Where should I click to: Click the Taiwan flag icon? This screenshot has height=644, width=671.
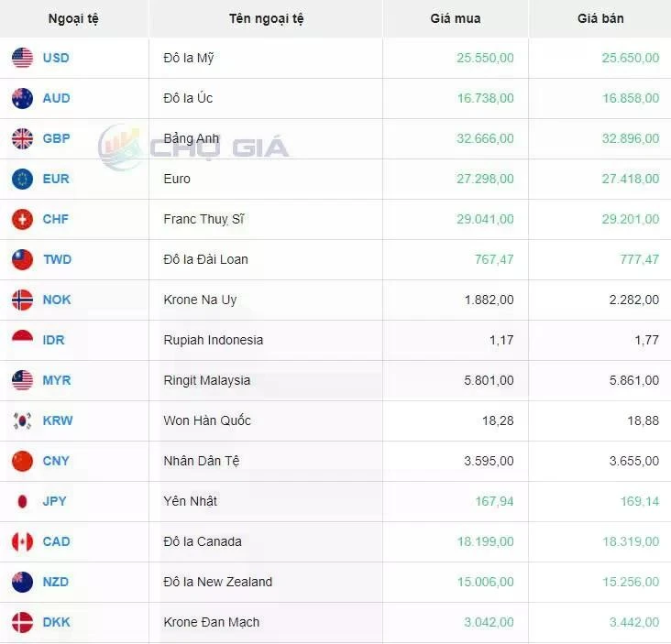[23, 259]
